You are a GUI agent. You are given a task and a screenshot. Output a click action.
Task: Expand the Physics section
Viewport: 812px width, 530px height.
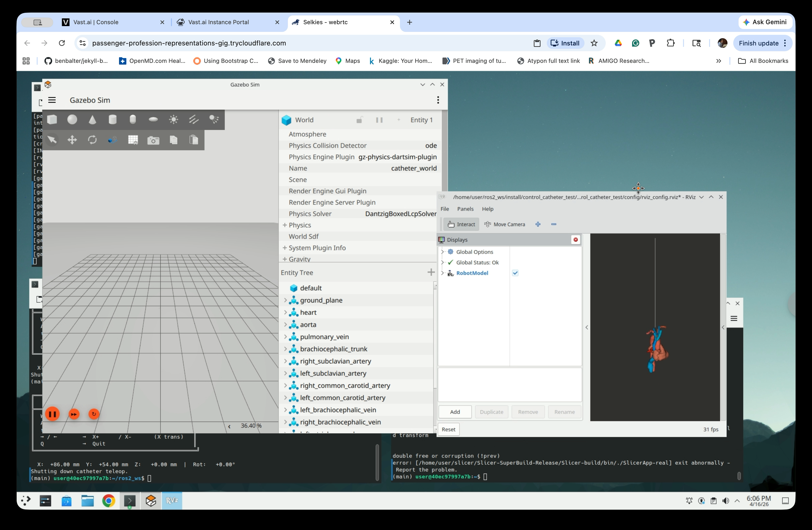coord(285,225)
